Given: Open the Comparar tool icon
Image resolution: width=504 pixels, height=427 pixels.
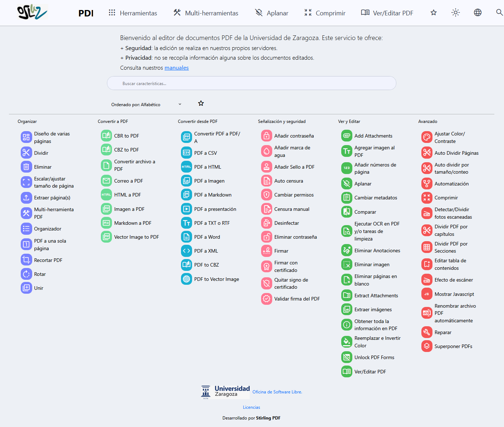Looking at the screenshot, I should [347, 212].
